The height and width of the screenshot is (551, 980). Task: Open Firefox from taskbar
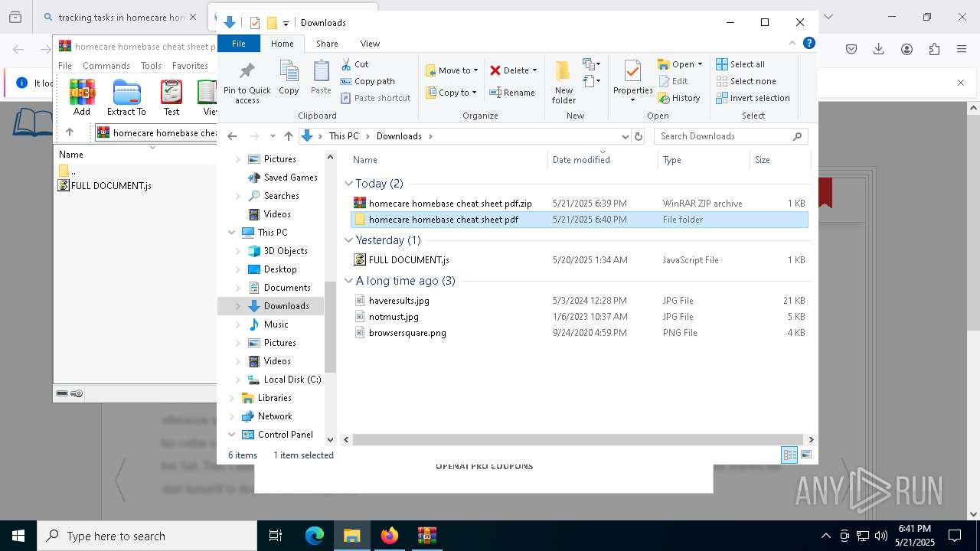pyautogui.click(x=390, y=536)
